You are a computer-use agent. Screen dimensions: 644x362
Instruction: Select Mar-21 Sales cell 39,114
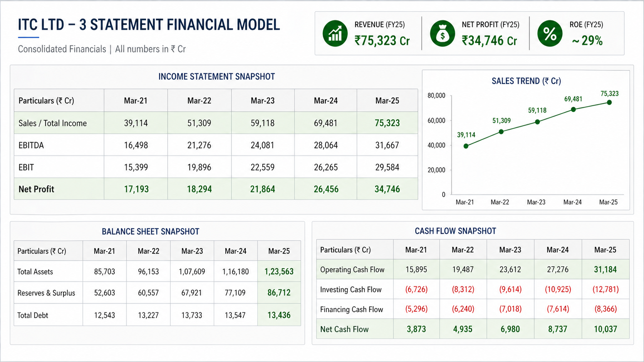tap(136, 123)
